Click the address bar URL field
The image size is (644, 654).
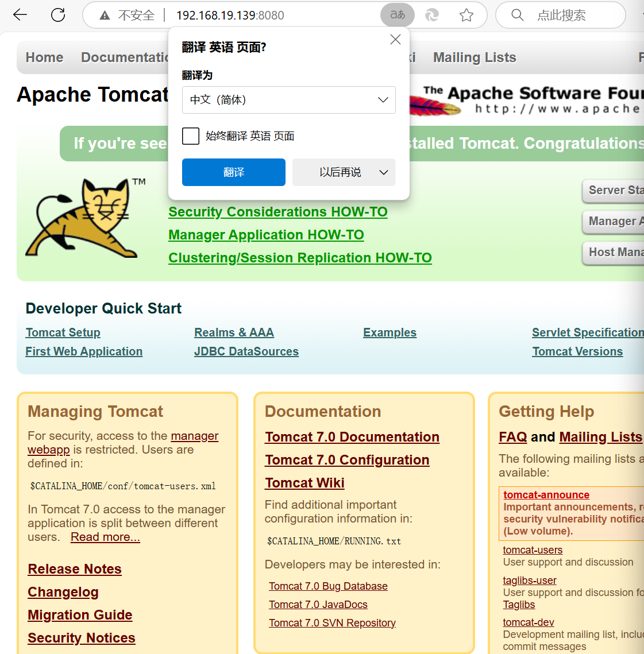tap(230, 16)
